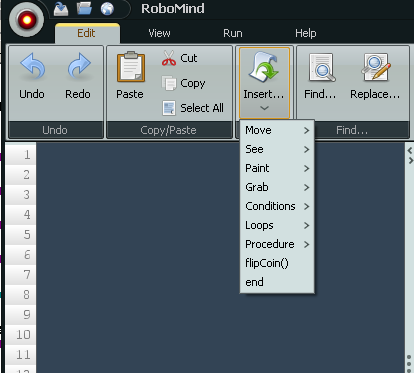The height and width of the screenshot is (373, 414).
Task: Click the Insert... button
Action: coord(264,83)
